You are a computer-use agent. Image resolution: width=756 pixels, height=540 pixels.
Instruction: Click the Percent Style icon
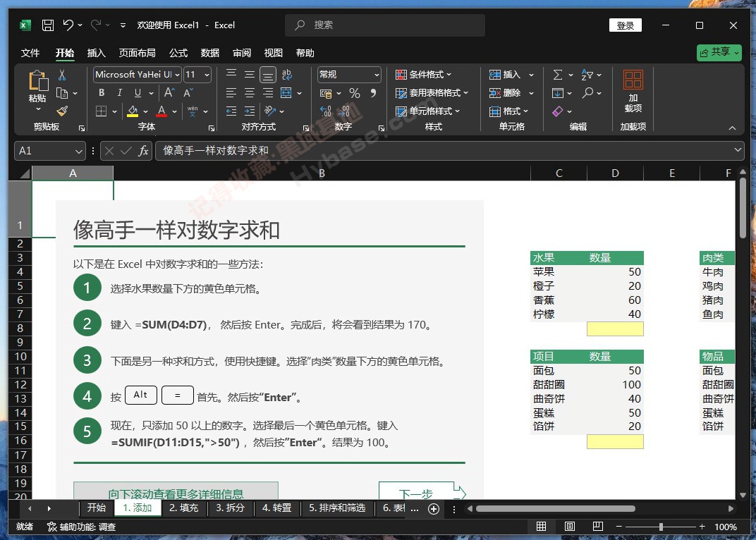[x=355, y=93]
